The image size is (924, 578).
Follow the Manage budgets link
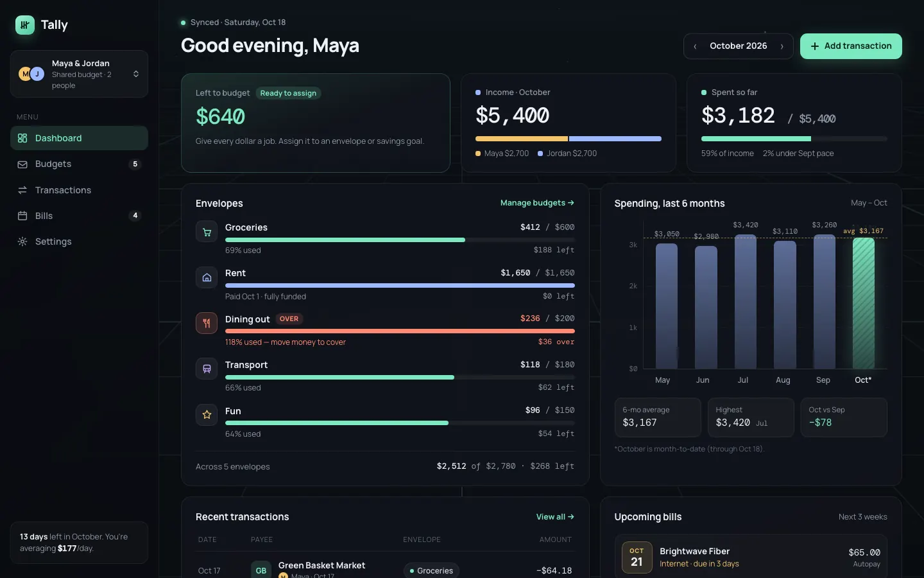pyautogui.click(x=537, y=203)
